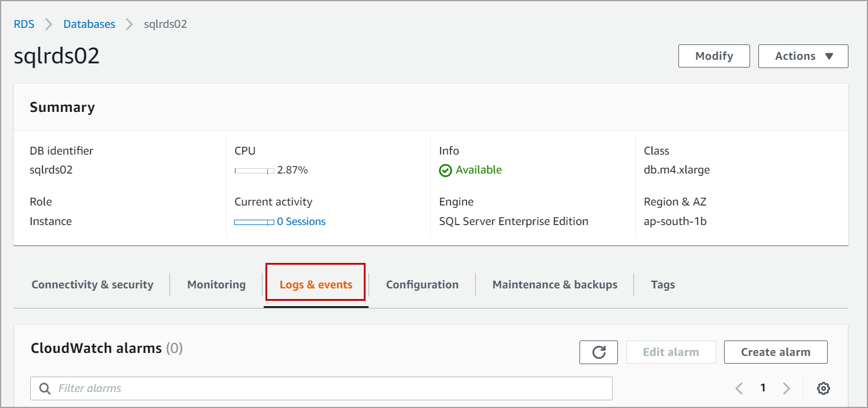Screen dimensions: 868x408
Task: Focus the Filter alarms search field
Action: 332,388
